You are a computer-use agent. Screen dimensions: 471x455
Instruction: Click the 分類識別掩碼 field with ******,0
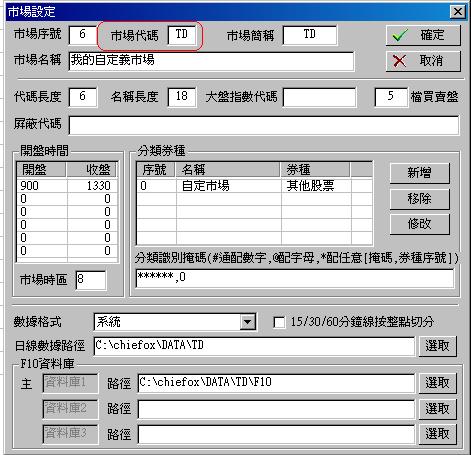click(295, 278)
